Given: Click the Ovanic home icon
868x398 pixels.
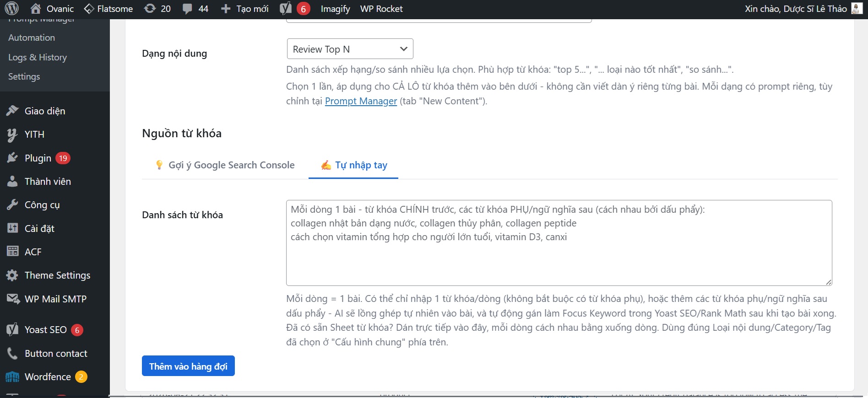Looking at the screenshot, I should (x=36, y=9).
